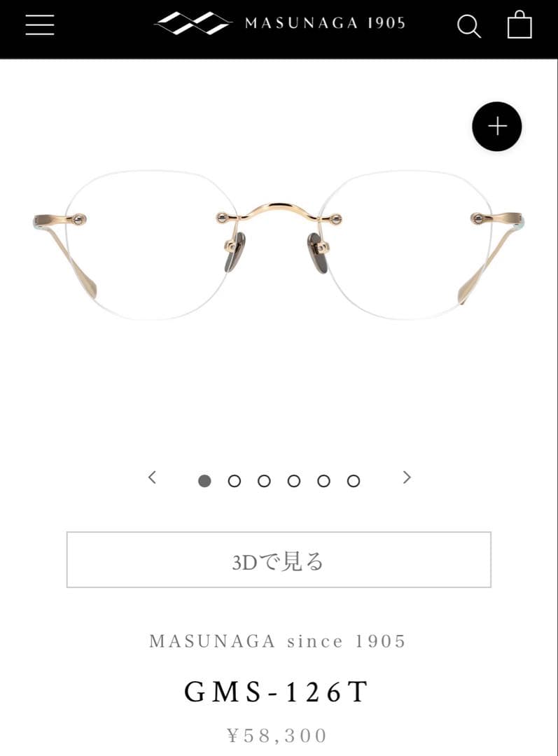This screenshot has width=558, height=756.
Task: Click the 3Dで見る button
Action: [x=279, y=560]
